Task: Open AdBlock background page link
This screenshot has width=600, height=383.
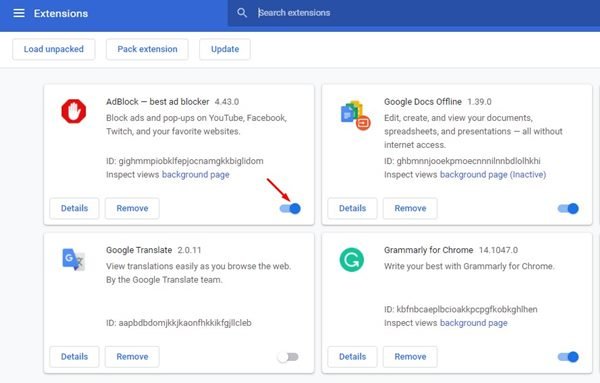Action: (x=196, y=175)
